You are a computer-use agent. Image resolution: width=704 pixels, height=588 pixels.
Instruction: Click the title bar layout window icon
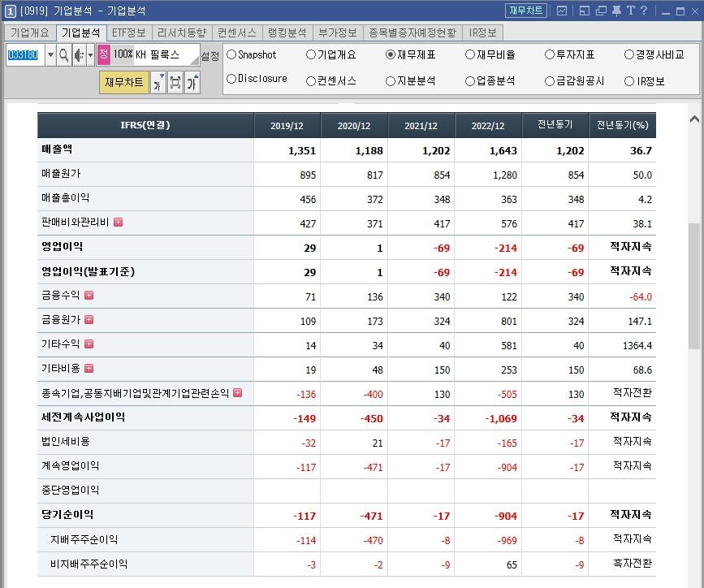point(584,11)
